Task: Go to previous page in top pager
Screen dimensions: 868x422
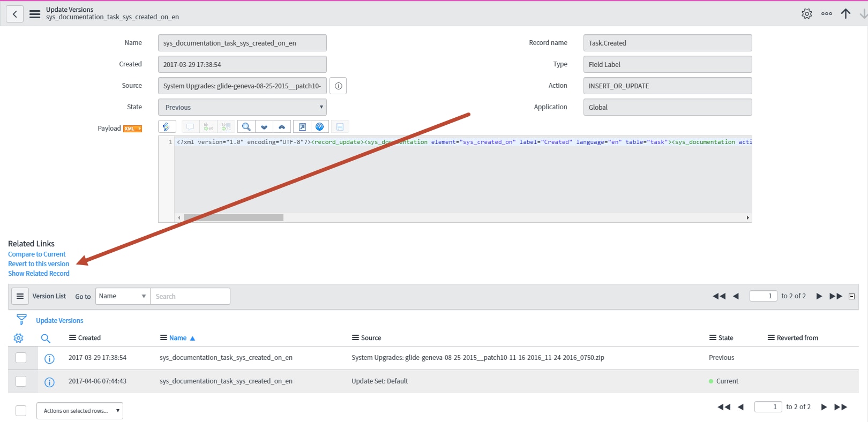Action: [x=736, y=296]
